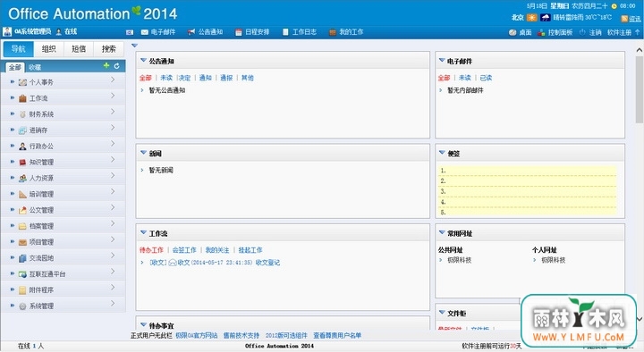Image resolution: width=644 pixels, height=352 pixels.
Task: Click the green plus add favorite icon
Action: (106, 65)
